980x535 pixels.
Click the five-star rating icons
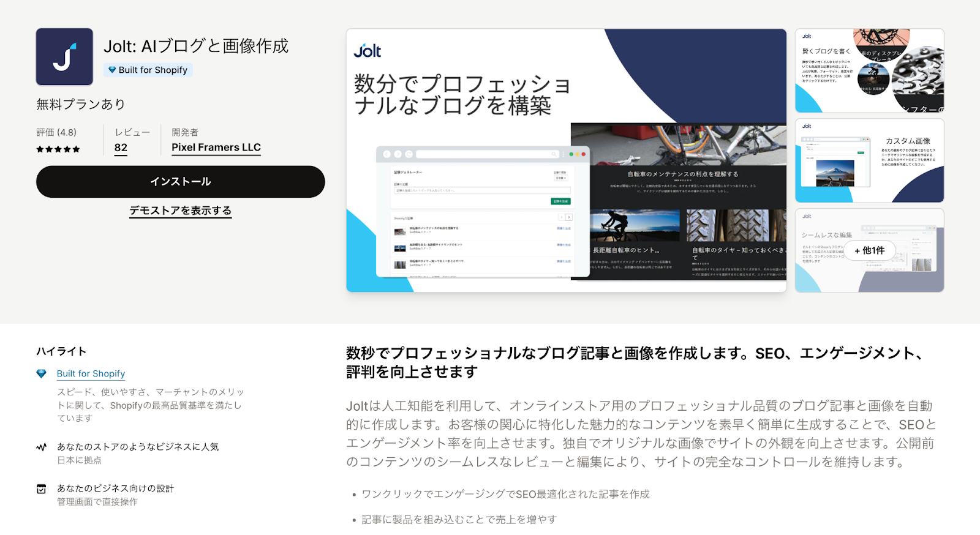coord(58,149)
